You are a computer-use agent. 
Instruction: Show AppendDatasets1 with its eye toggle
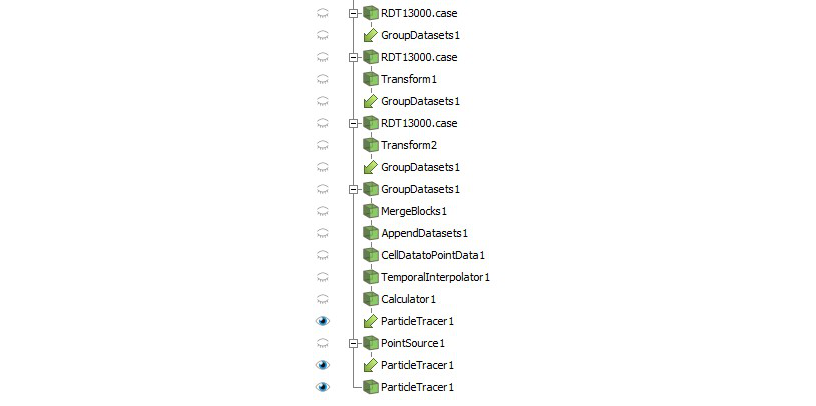(x=323, y=233)
